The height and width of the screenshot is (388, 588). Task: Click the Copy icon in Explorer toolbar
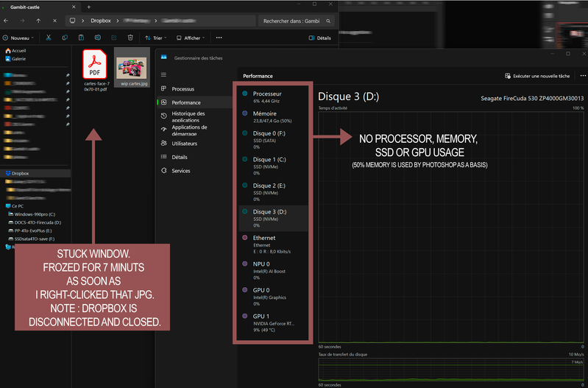(x=64, y=38)
